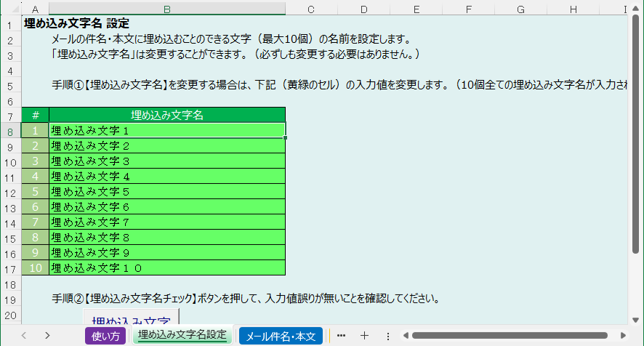Select cell 埋め込み文字６
The image size is (644, 346).
pyautogui.click(x=167, y=206)
